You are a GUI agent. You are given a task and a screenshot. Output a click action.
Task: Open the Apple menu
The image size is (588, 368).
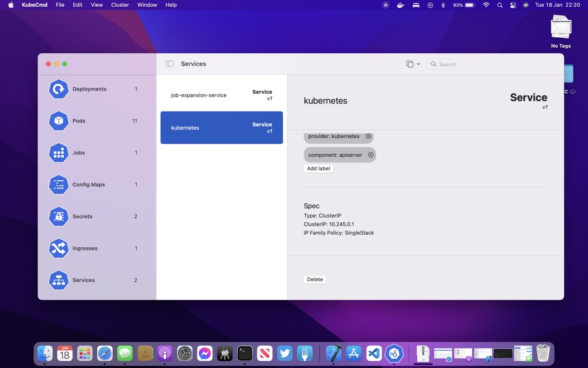coord(11,5)
